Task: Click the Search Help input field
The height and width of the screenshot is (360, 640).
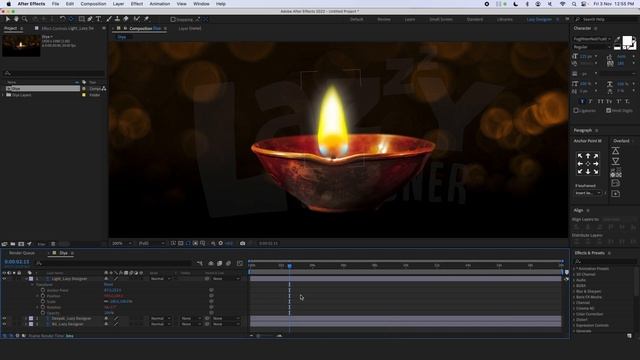Action: [x=608, y=19]
